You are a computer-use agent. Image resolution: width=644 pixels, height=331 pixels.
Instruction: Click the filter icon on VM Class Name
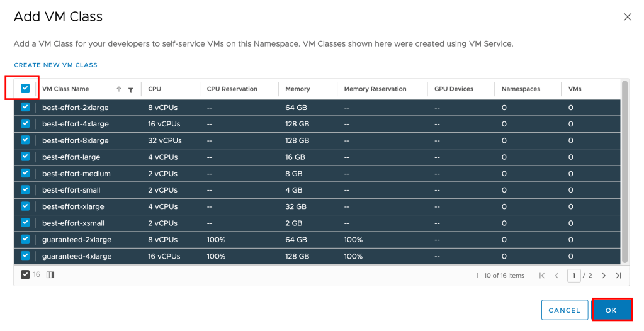(x=130, y=89)
